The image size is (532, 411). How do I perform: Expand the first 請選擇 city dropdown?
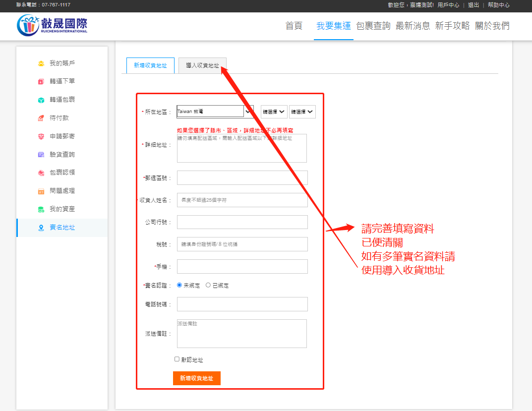[274, 112]
